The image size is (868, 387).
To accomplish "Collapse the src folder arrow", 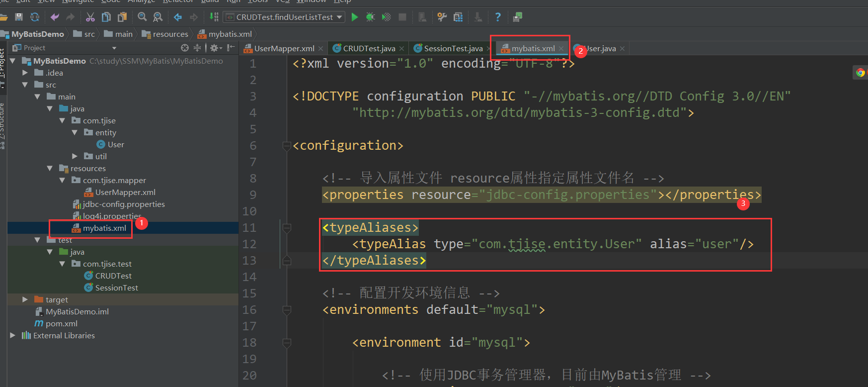I will 25,85.
